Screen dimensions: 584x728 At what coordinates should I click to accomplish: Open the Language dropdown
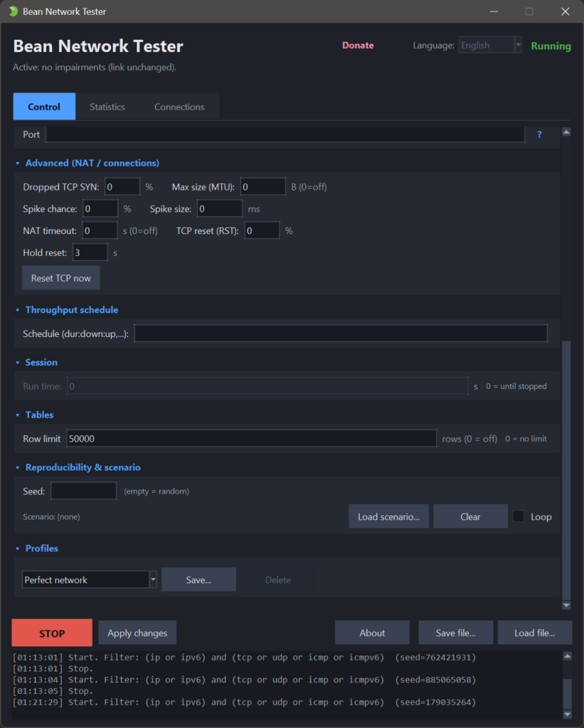490,45
